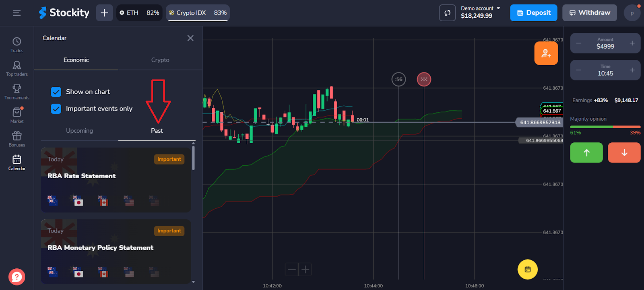Open the help support chat icon
644x290 pixels.
coord(17,277)
